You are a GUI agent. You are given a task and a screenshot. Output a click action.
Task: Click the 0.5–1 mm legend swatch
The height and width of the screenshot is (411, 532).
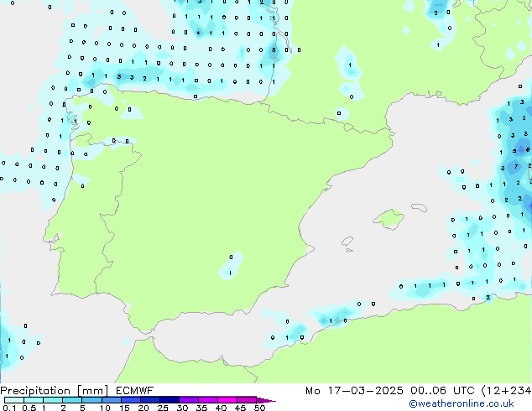(x=34, y=400)
